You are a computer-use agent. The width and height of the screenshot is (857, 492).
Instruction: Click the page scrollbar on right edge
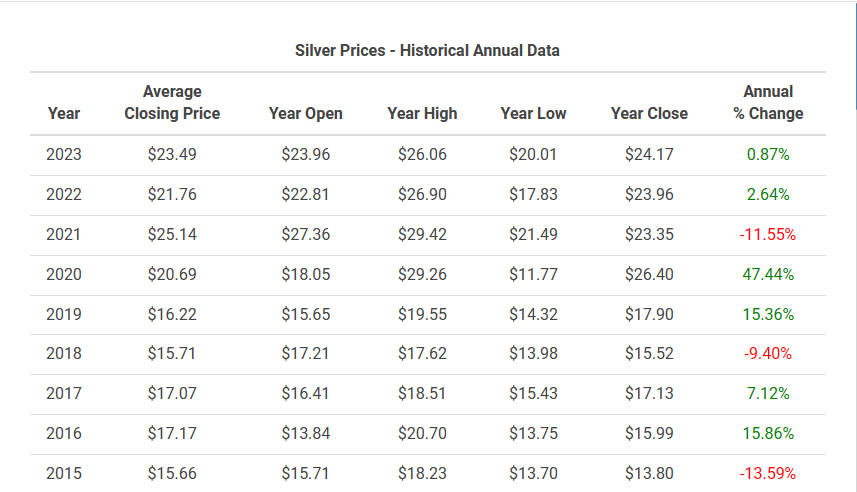point(855,55)
